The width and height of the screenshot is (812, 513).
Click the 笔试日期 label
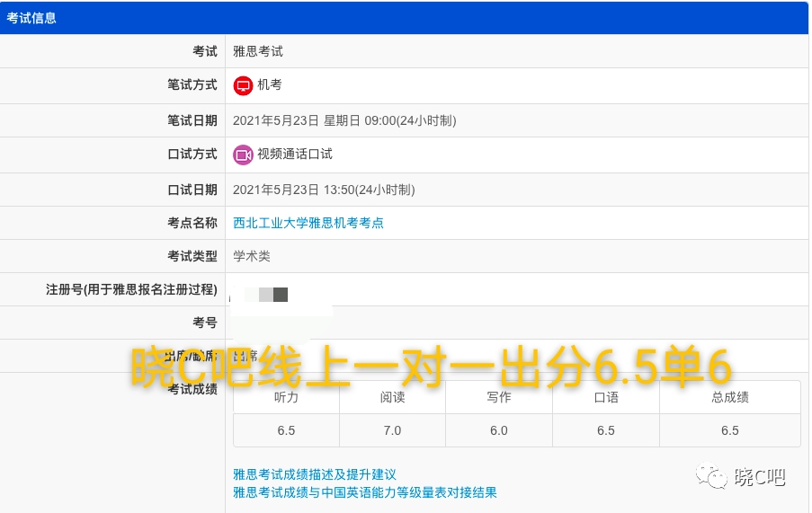(192, 120)
